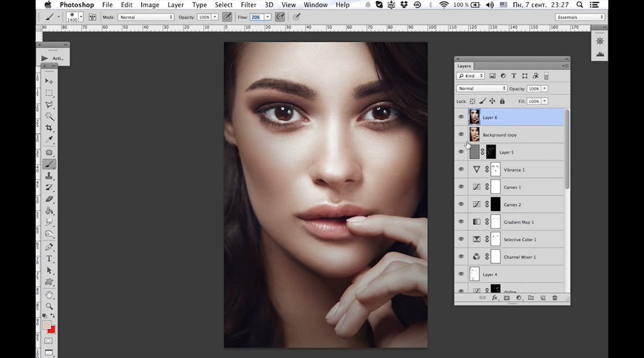
Task: Select the Magic Wand tool
Action: click(x=49, y=116)
